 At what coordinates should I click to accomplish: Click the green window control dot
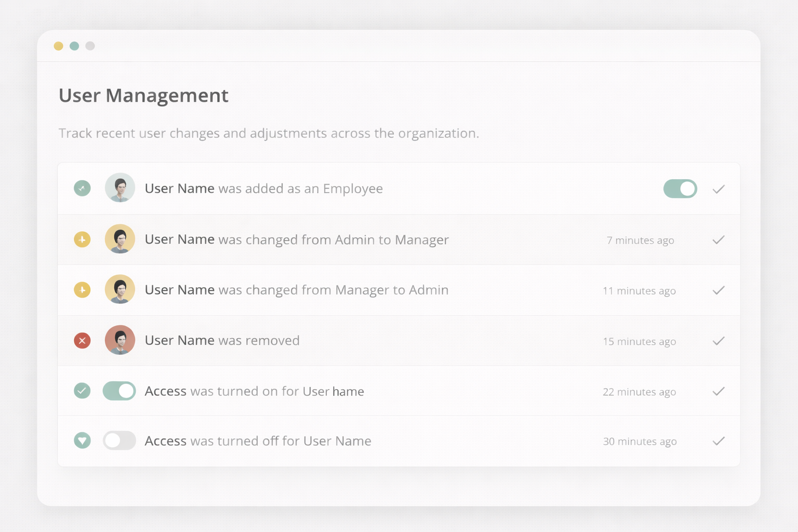click(74, 46)
